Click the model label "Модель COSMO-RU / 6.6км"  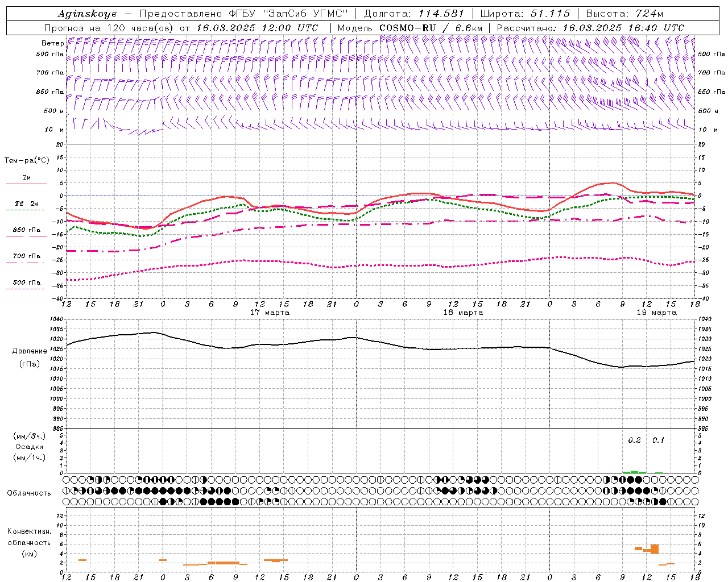pos(410,28)
